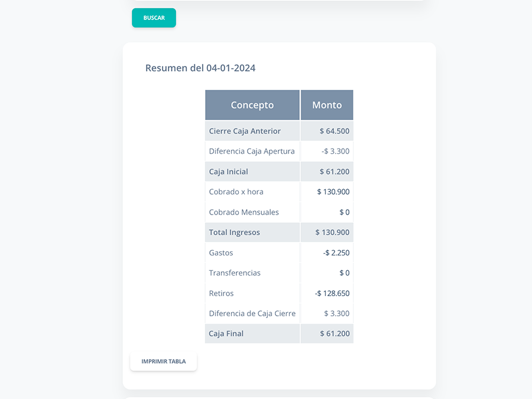The height and width of the screenshot is (399, 532).
Task: Select the Transferencias row label
Action: point(235,273)
